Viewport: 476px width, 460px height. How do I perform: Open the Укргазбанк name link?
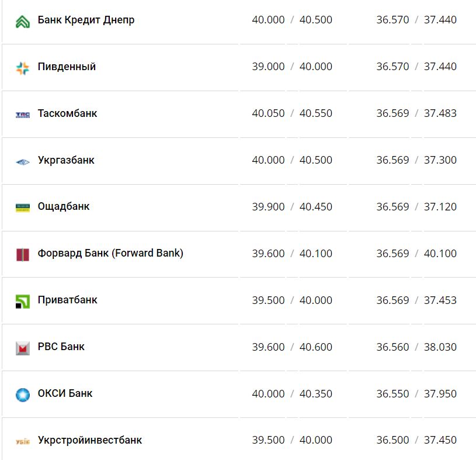tap(66, 160)
